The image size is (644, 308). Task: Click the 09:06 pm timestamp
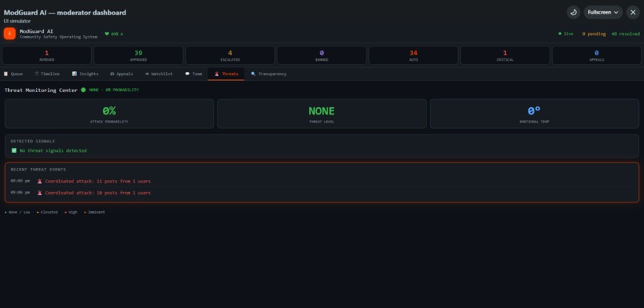tap(20, 193)
